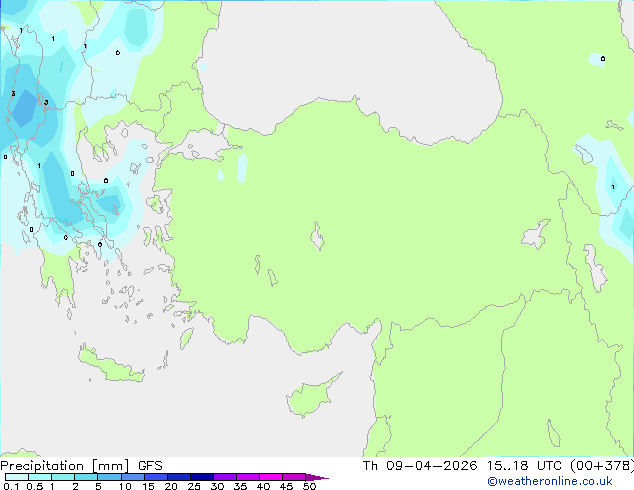
Task: Select the 5–10 mm legend swatch
Action: pyautogui.click(x=109, y=477)
